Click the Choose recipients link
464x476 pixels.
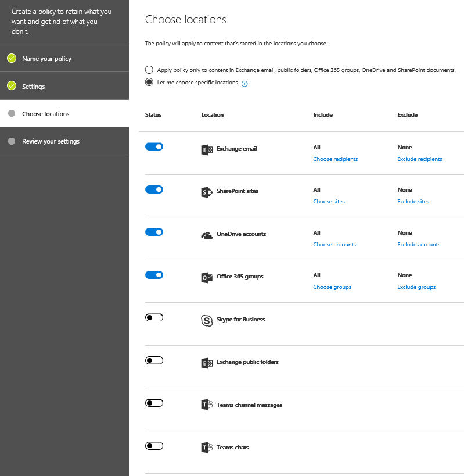pos(336,159)
